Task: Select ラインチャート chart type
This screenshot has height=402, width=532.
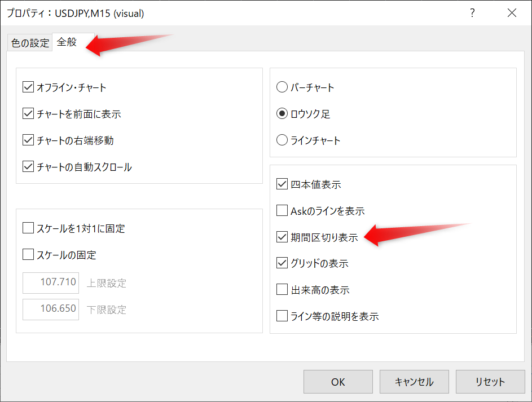Action: [282, 140]
